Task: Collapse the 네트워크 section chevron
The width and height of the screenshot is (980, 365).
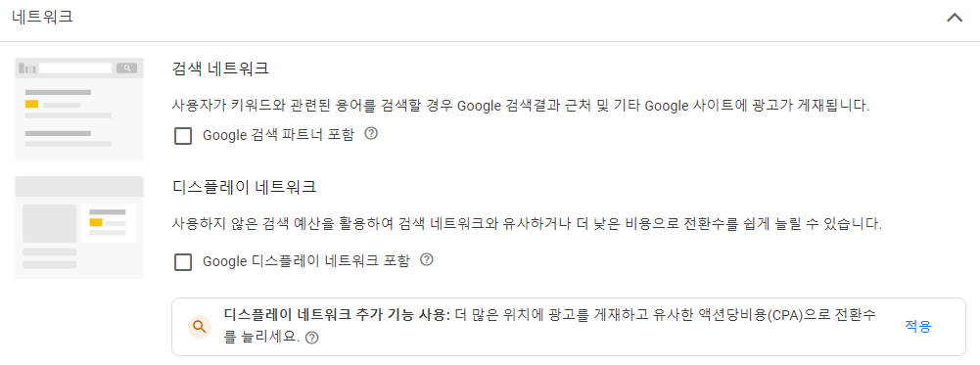Action: tap(955, 18)
